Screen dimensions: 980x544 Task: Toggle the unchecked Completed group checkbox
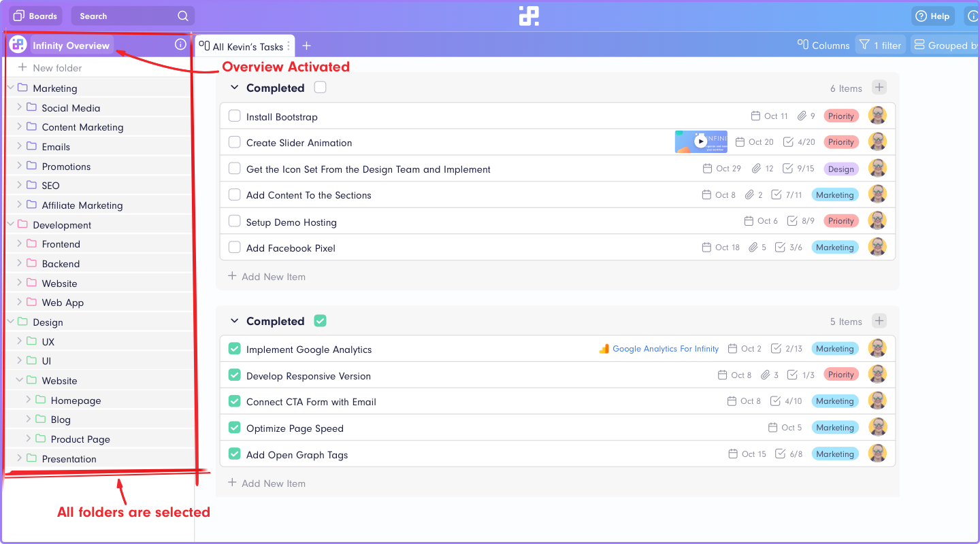[x=321, y=87]
